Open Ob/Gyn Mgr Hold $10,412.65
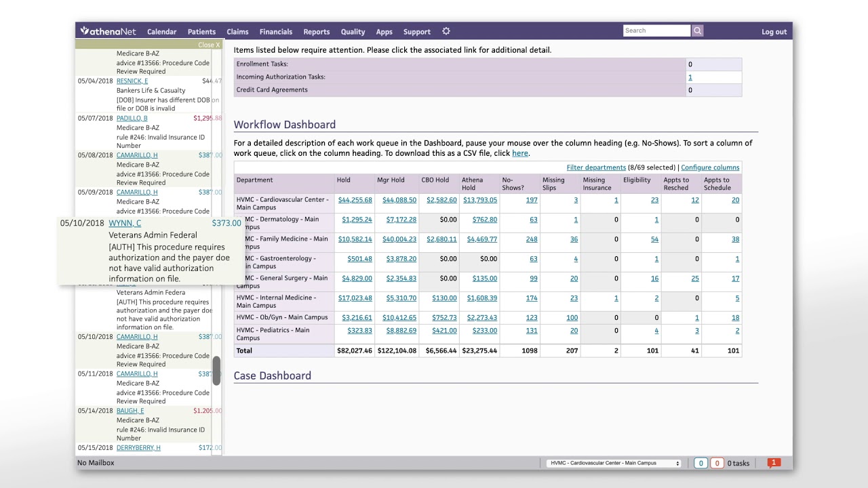This screenshot has height=488, width=868. (x=399, y=318)
